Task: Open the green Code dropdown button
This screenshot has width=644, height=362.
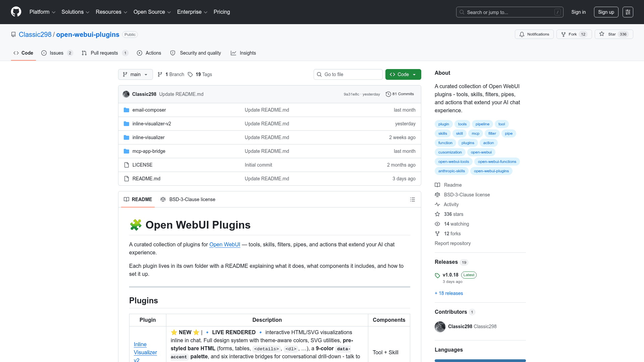Action: pos(403,74)
